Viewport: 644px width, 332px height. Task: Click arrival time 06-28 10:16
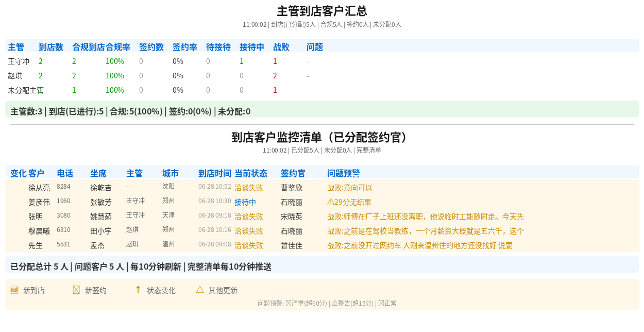(x=215, y=229)
